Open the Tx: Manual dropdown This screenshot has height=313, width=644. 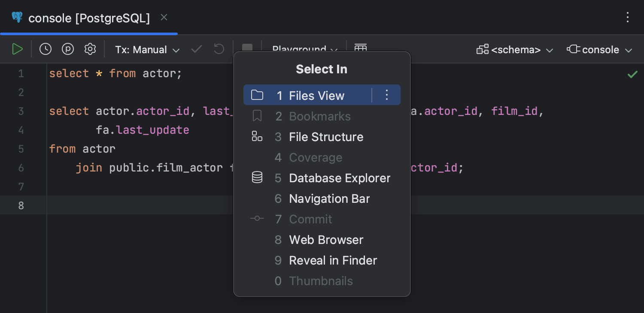(x=147, y=49)
